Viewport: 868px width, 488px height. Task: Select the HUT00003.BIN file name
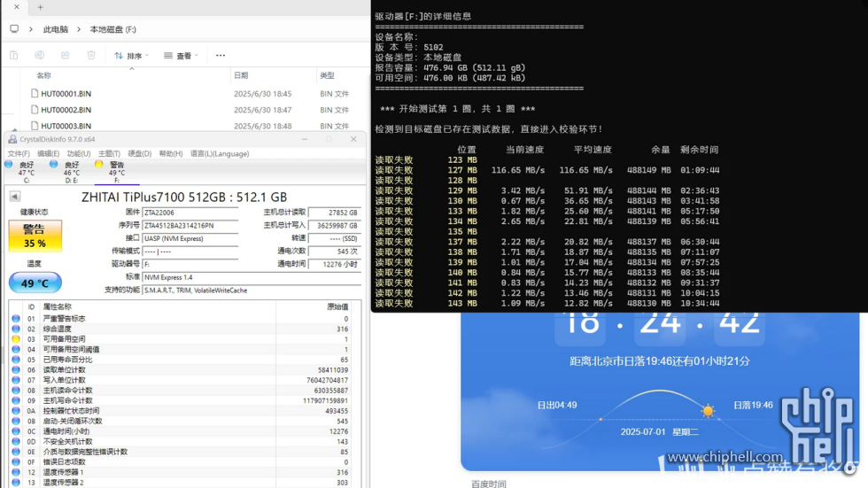click(x=66, y=126)
